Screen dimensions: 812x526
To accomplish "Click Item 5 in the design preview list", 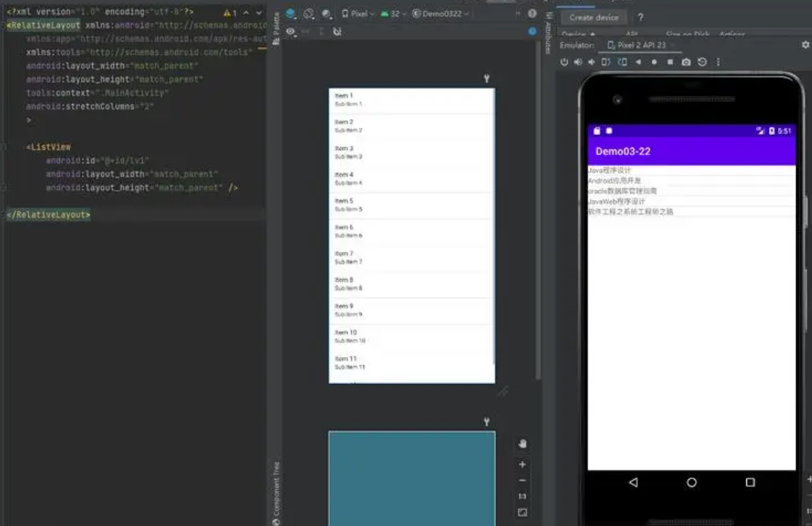I will [x=412, y=205].
